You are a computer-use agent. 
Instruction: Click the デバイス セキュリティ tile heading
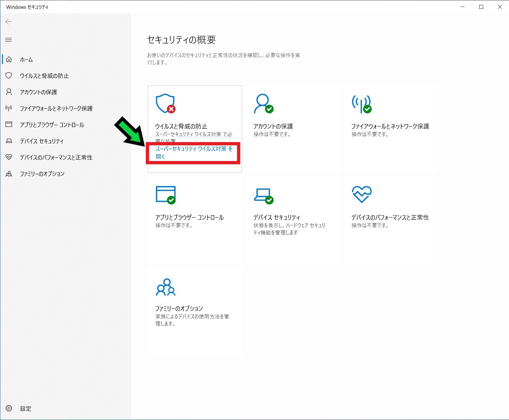277,218
